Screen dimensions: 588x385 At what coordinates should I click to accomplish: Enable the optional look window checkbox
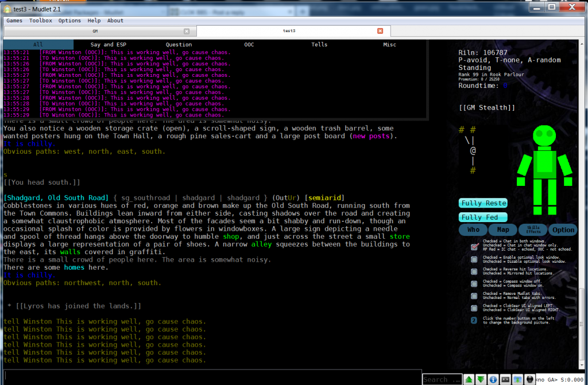click(474, 259)
